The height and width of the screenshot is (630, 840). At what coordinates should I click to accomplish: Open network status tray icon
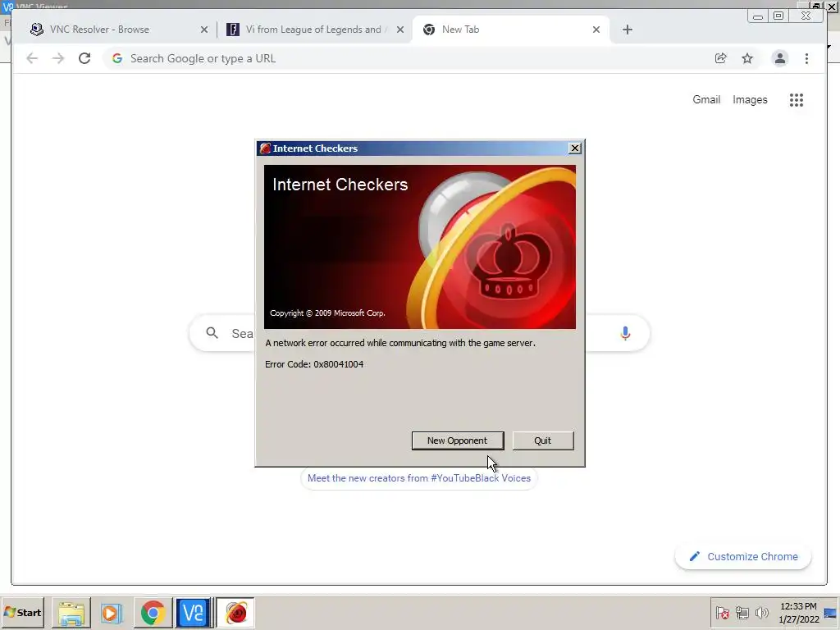click(742, 613)
